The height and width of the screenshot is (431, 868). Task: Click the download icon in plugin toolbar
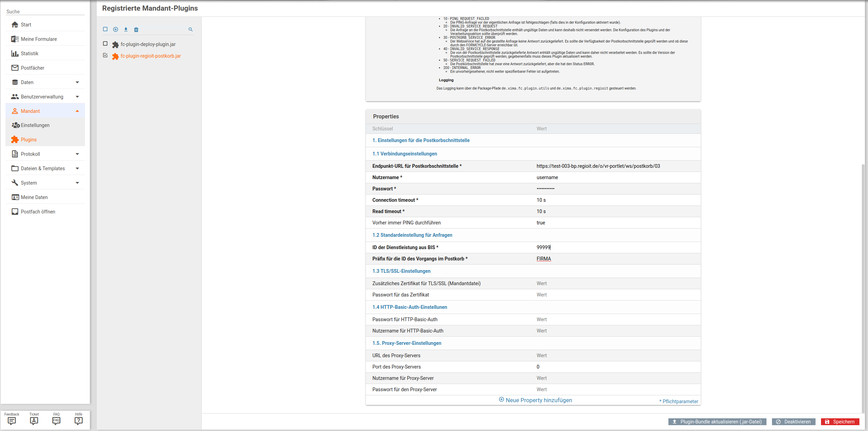[126, 30]
